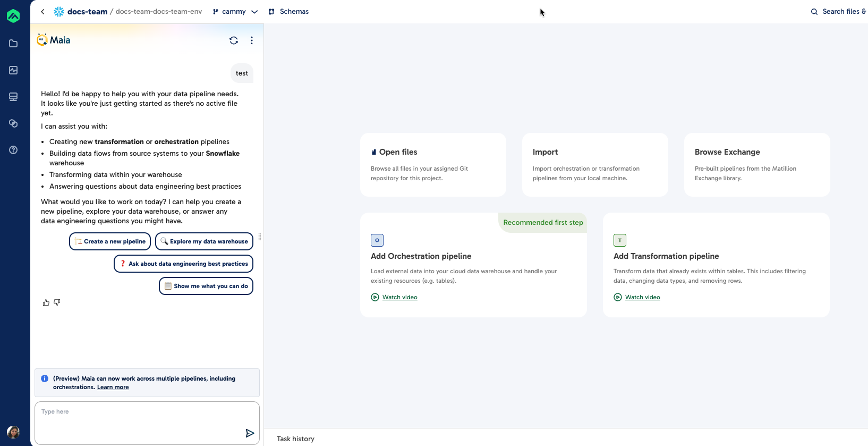The height and width of the screenshot is (446, 868).
Task: Click the docs-team-docs-team-env environment label
Action: tap(159, 12)
